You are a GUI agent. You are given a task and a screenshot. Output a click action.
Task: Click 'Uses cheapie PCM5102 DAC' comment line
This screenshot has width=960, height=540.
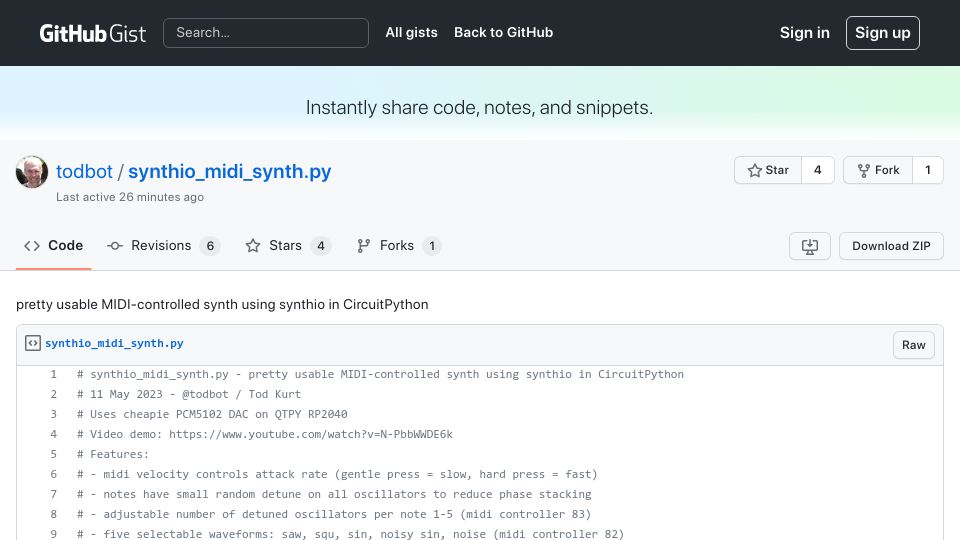coord(212,414)
